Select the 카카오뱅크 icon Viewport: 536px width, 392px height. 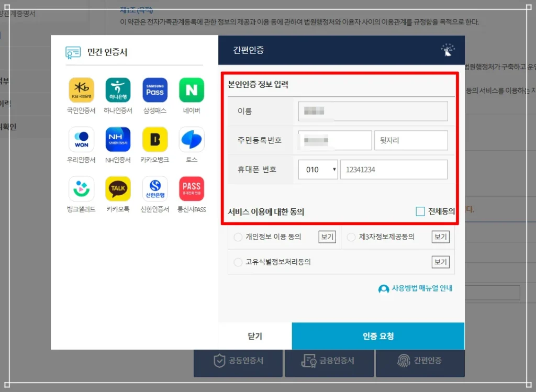(155, 139)
